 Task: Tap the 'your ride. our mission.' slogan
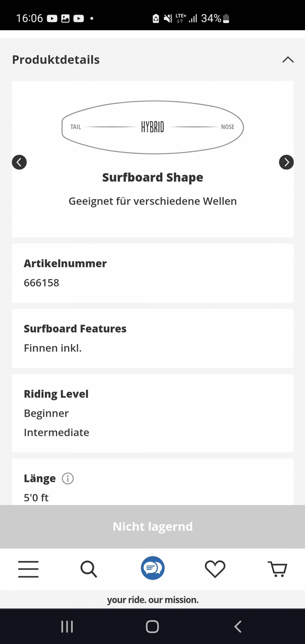click(152, 600)
